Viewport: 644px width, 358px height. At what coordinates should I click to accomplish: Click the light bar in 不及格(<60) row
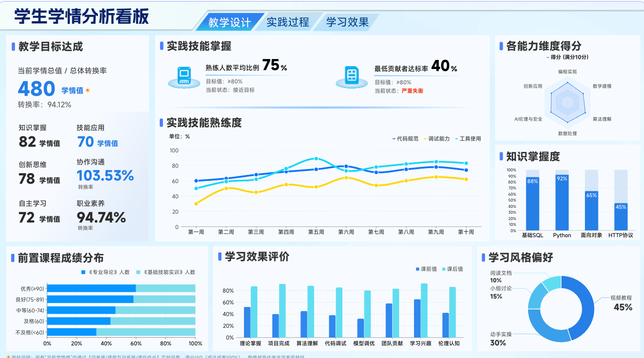tap(146, 332)
